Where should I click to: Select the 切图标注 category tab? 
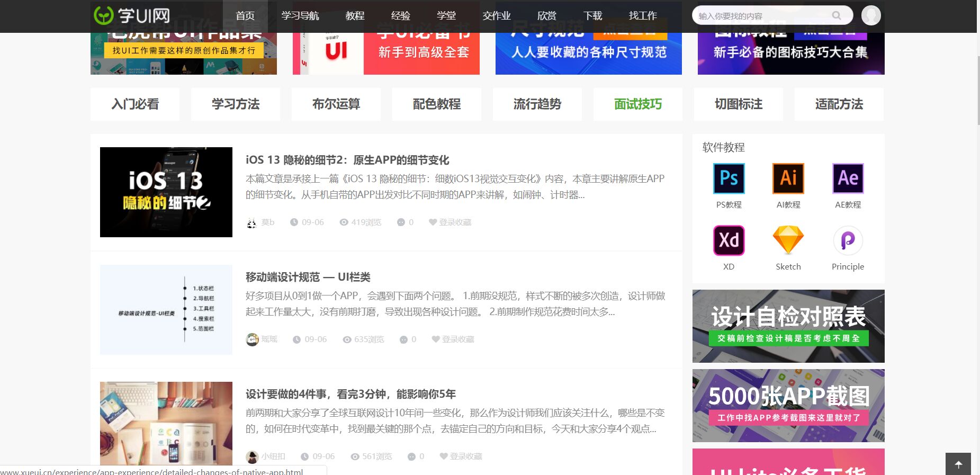point(739,104)
